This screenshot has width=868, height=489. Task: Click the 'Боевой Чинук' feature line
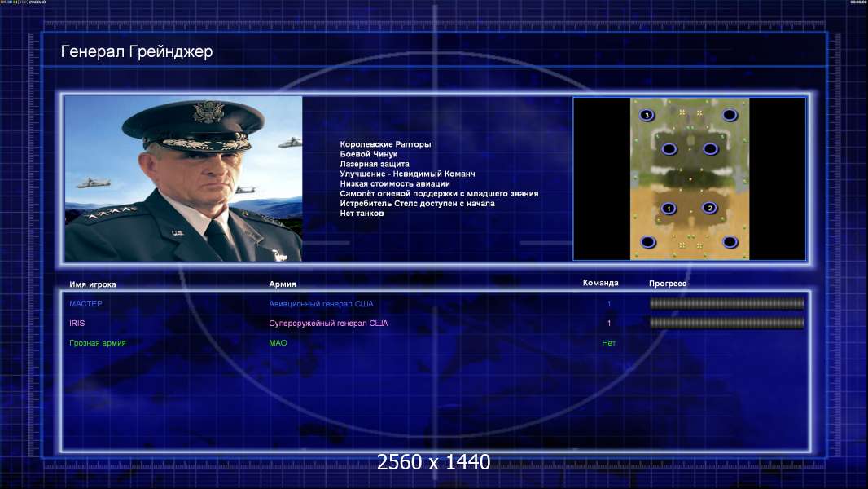369,154
